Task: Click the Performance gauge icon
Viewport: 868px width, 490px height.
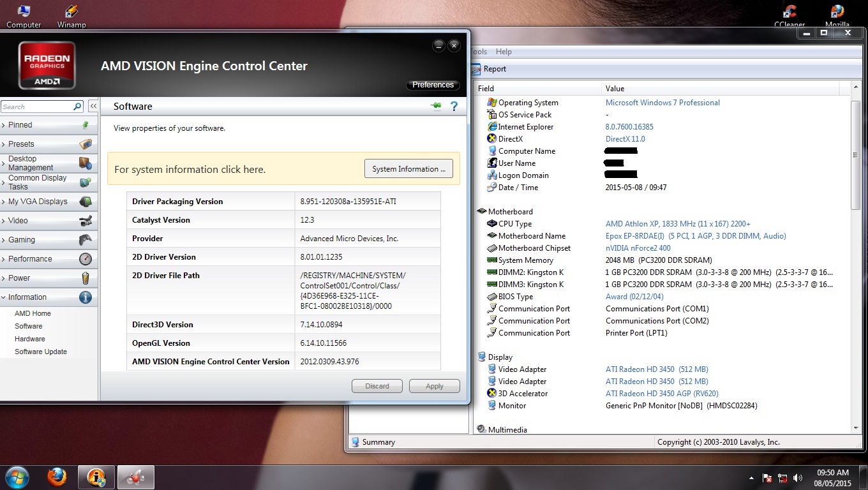Action: tap(86, 259)
